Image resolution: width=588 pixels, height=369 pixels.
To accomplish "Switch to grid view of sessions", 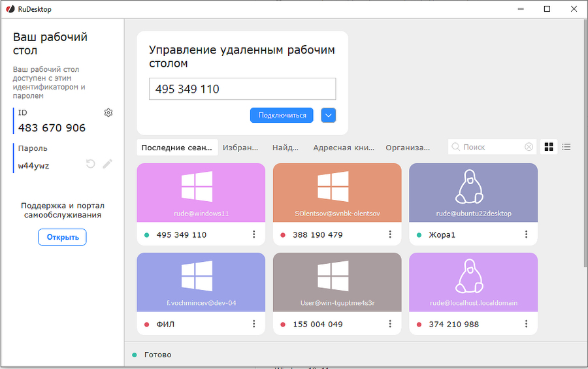I will click(x=549, y=147).
